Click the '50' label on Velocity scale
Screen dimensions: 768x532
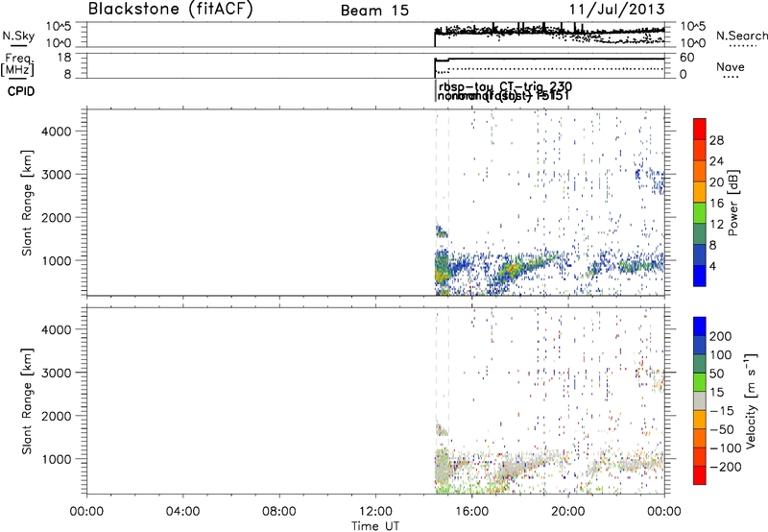(x=716, y=374)
